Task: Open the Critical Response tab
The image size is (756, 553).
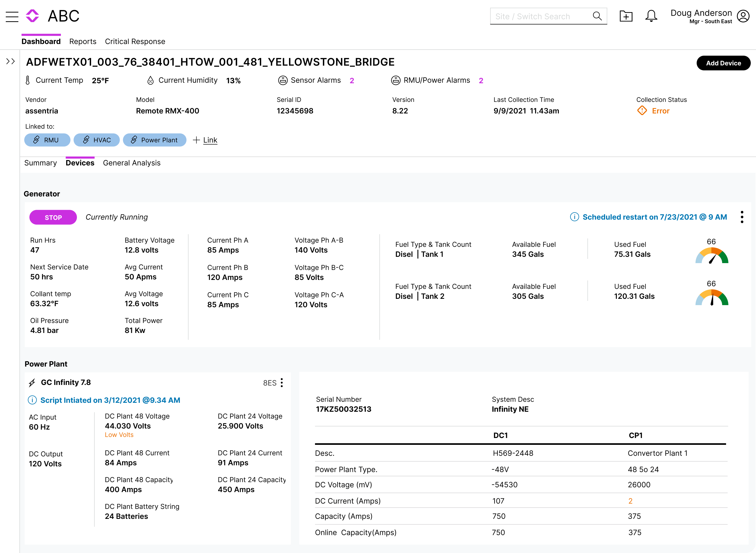Action: pyautogui.click(x=135, y=41)
